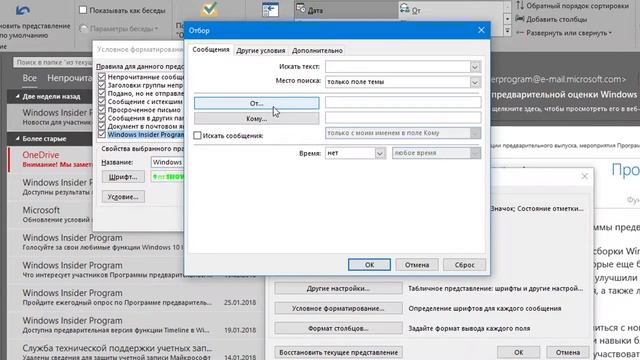Open the email dated 19.01.2018

[x=136, y=325]
